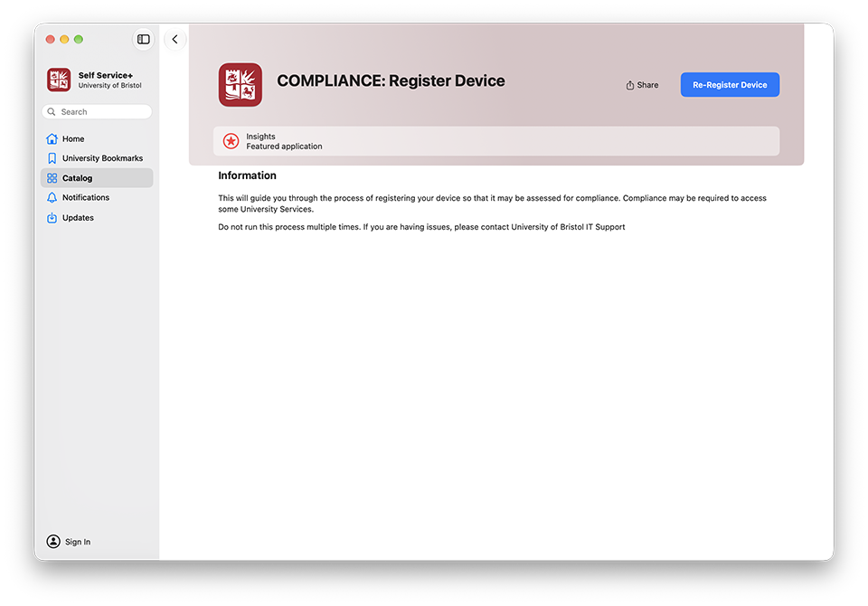Screen dimensions: 868x606
Task: Click the 'Self Service+' sidebar title
Action: click(x=106, y=75)
